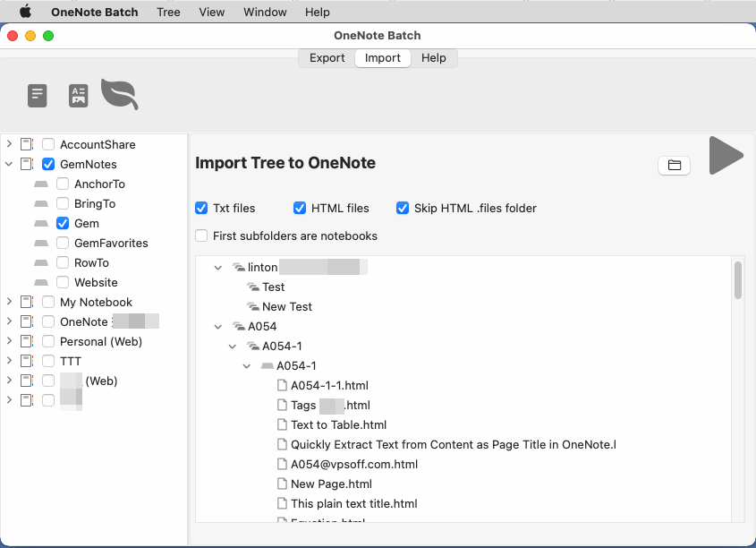Click the TTT notebook icon

pos(27,362)
